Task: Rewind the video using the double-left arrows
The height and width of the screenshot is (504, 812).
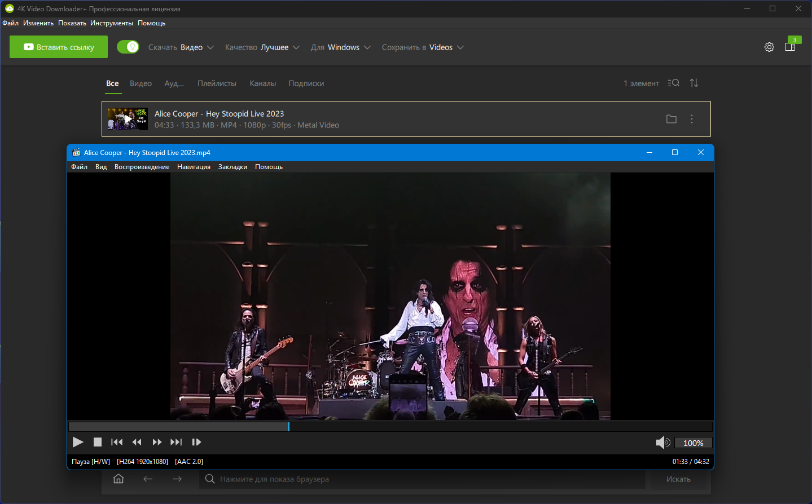Action: click(x=137, y=443)
